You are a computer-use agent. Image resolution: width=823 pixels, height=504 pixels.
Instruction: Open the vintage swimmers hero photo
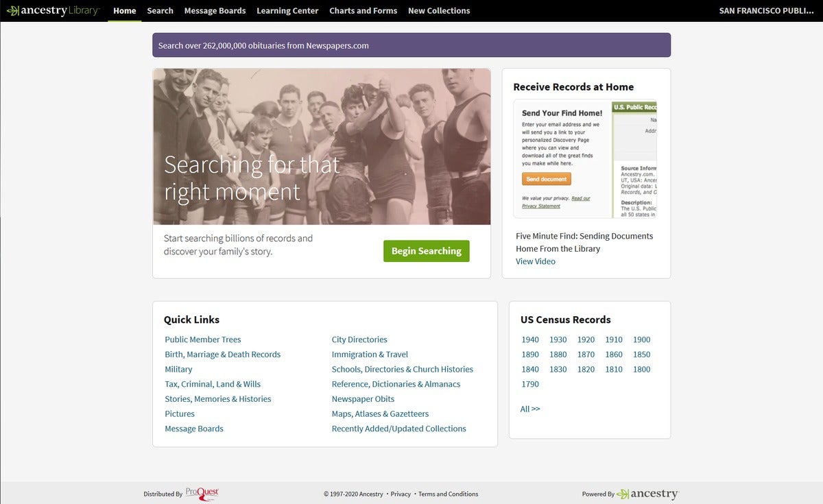click(x=322, y=147)
